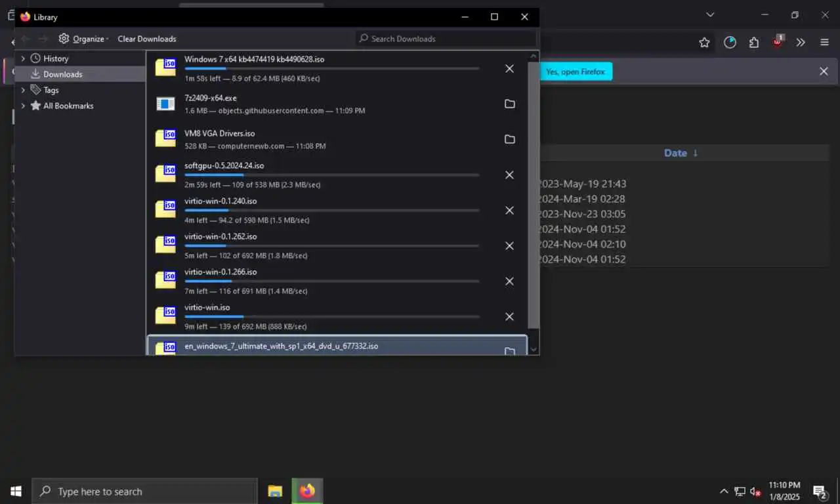Screen dimensions: 840x504
Task: Click the downloads list scrollbar thumb
Action: pyautogui.click(x=534, y=195)
